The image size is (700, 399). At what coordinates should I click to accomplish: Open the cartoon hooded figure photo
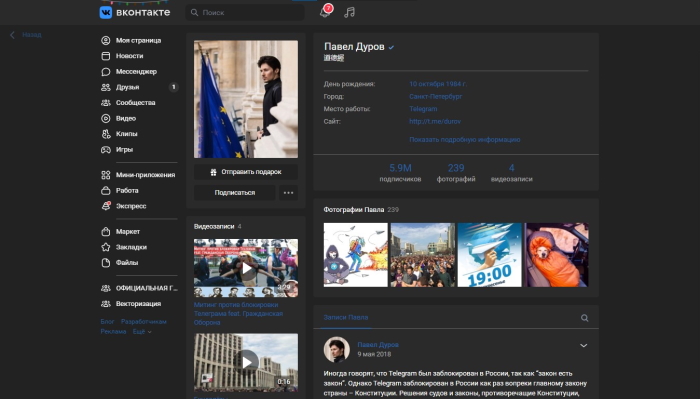click(355, 255)
